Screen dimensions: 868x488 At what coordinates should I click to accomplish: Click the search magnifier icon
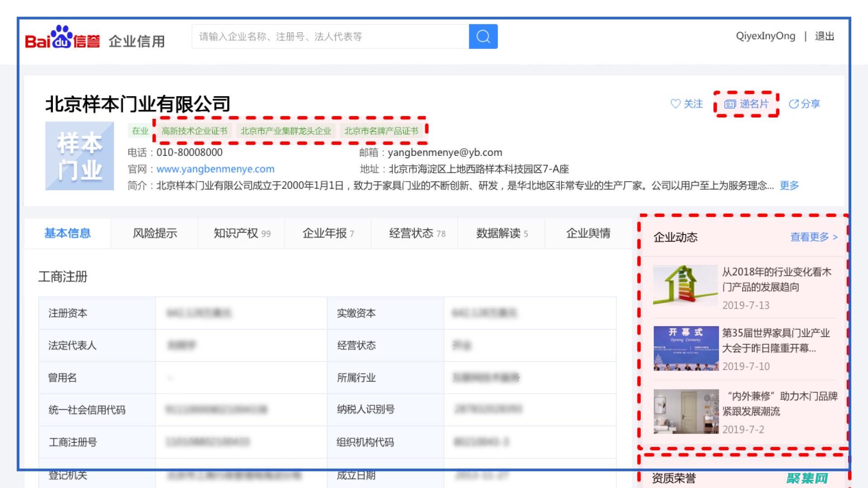(x=483, y=36)
